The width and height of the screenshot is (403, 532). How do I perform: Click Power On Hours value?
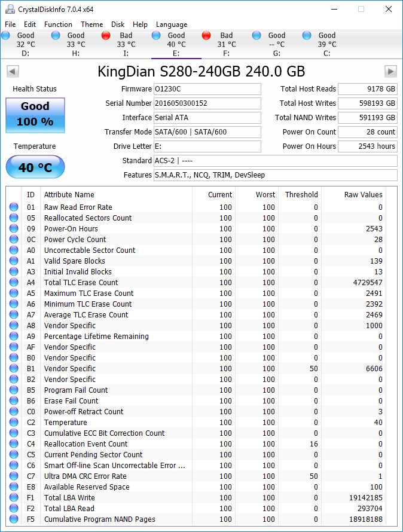[368, 146]
